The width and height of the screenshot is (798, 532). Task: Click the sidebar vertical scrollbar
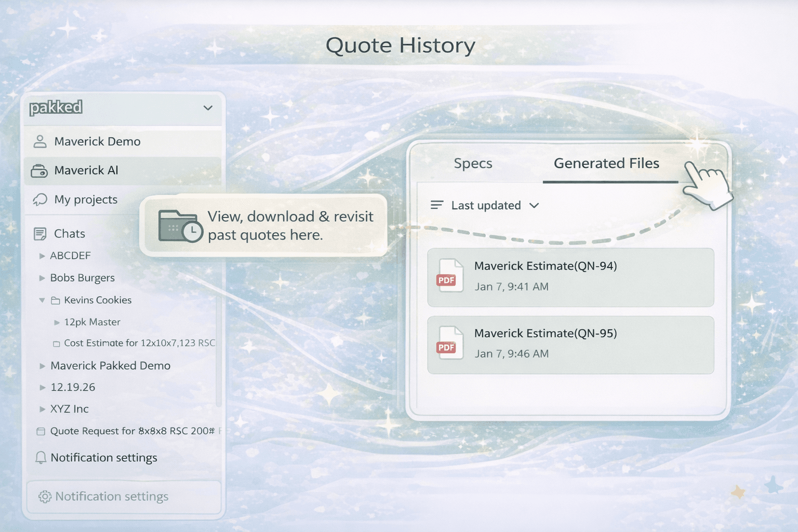(219, 353)
